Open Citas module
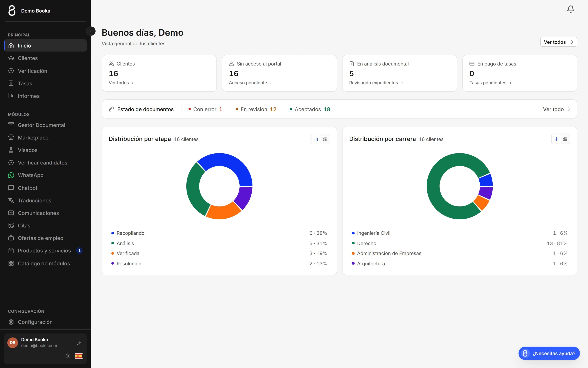588x368 pixels. [x=45, y=226]
